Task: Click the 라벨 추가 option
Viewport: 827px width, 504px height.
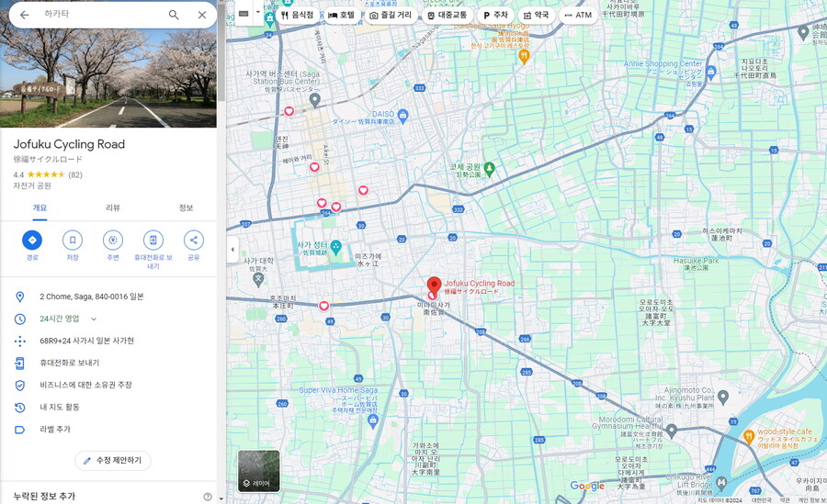Action: [55, 430]
